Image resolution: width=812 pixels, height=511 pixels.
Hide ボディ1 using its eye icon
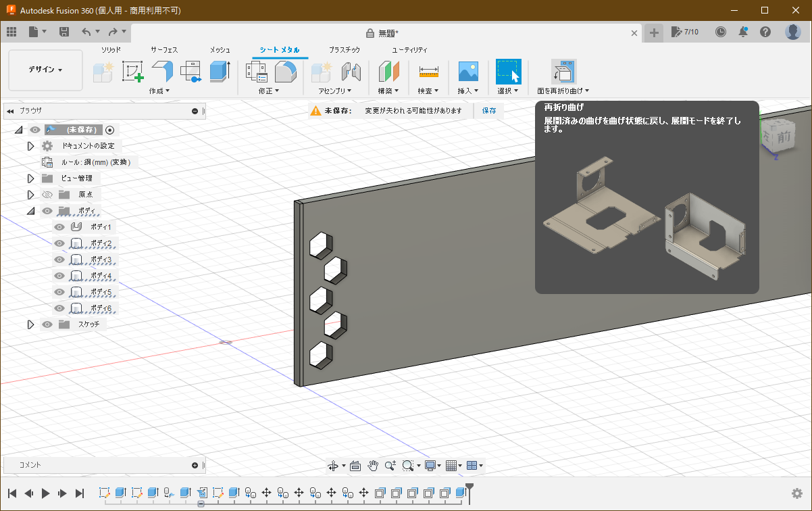(x=59, y=227)
